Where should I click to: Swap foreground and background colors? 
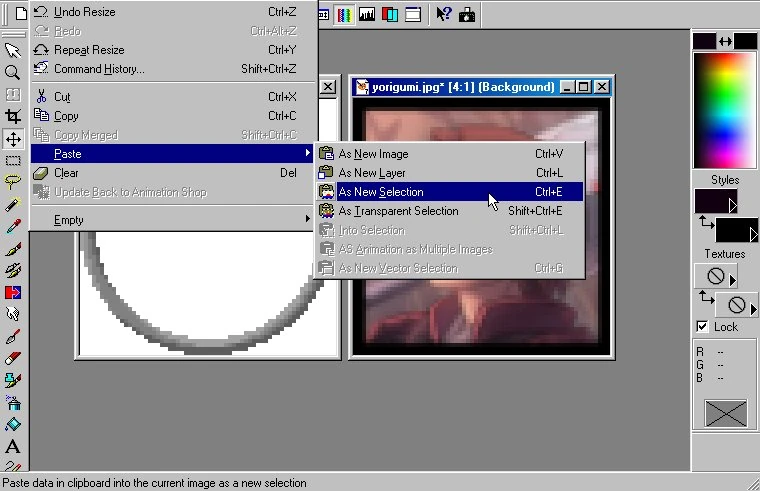[725, 42]
